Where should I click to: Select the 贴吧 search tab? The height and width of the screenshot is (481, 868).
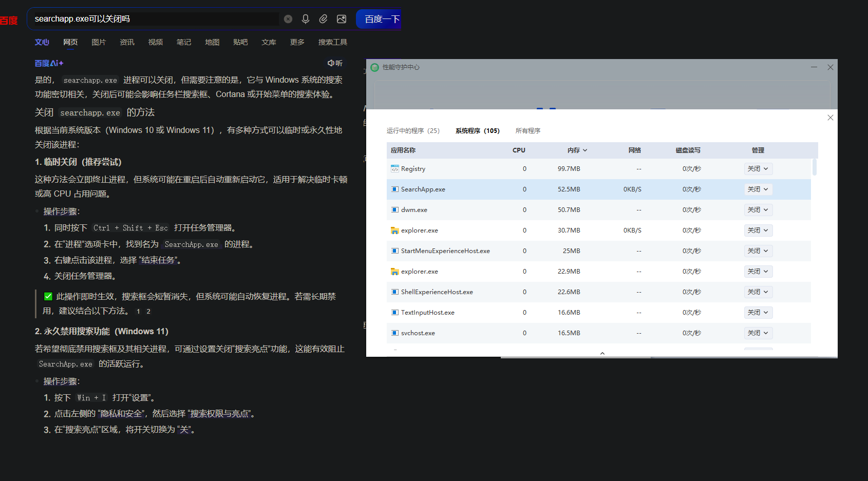(x=240, y=42)
